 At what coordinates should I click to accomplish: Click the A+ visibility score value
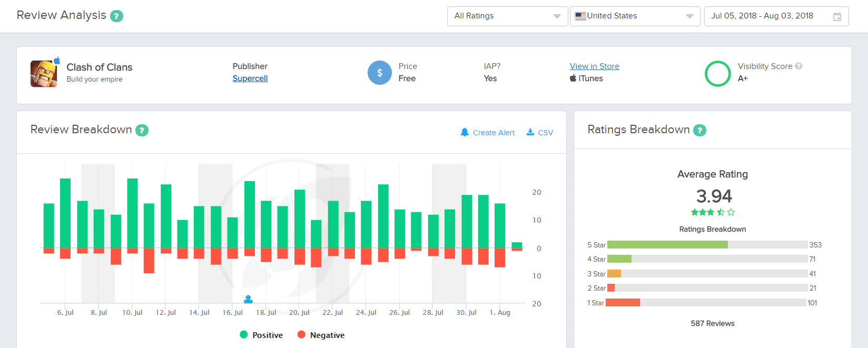(x=743, y=78)
